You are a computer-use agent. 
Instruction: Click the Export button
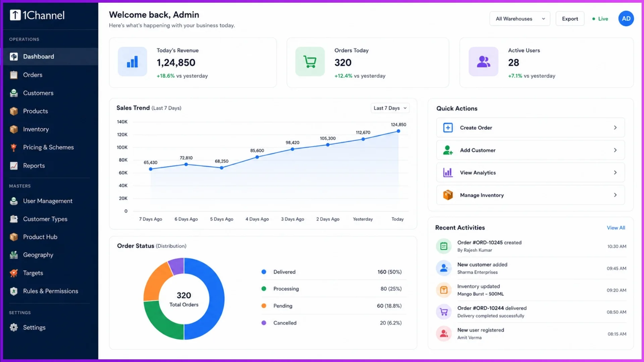point(570,19)
